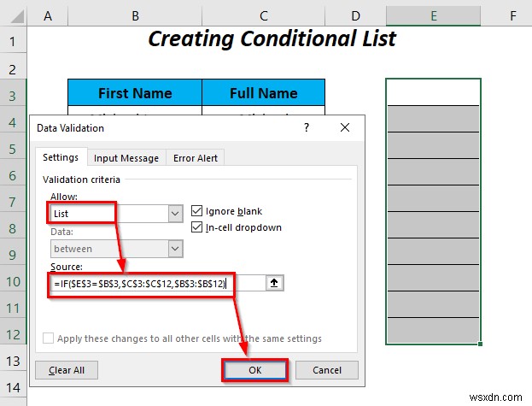
Task: Select shaded cell E8
Action: click(x=433, y=225)
